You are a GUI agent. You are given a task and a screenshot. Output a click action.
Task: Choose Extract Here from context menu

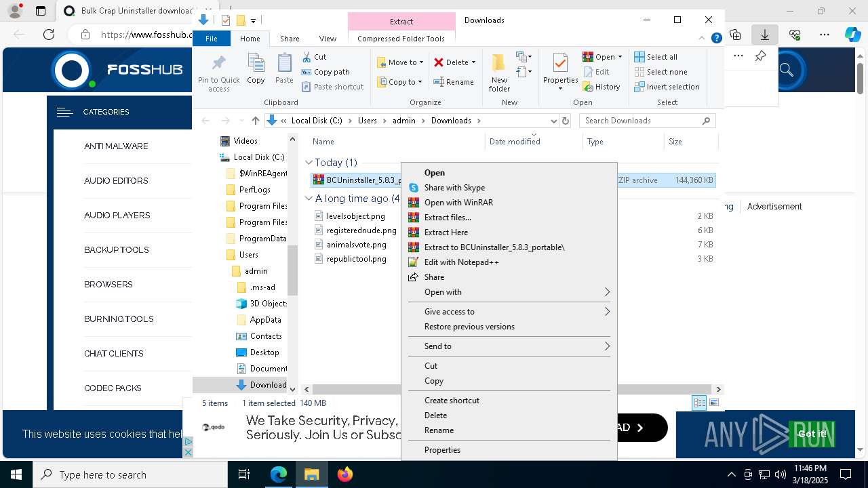click(509, 232)
